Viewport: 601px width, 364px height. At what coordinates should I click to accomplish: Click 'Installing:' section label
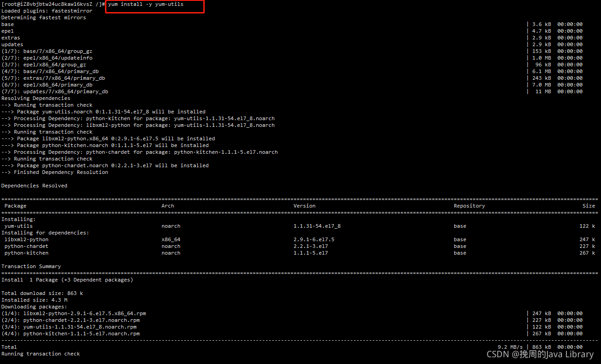click(18, 219)
